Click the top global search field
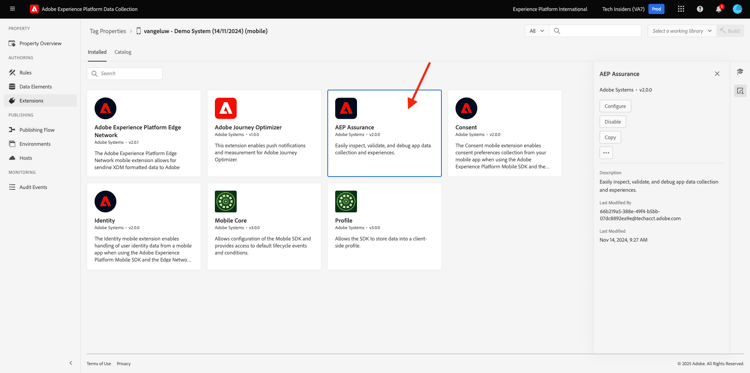The height and width of the screenshot is (373, 750). coord(595,31)
